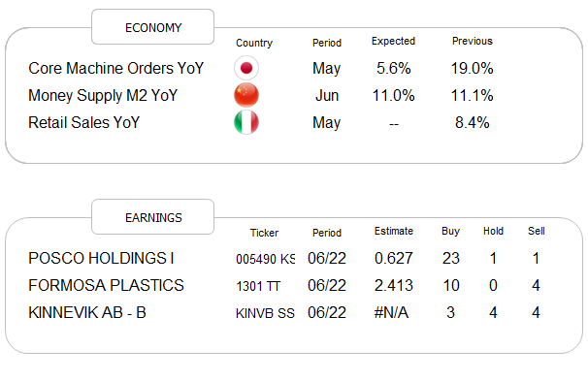588x381 pixels.
Task: Click the Sell column header
Action: (537, 231)
